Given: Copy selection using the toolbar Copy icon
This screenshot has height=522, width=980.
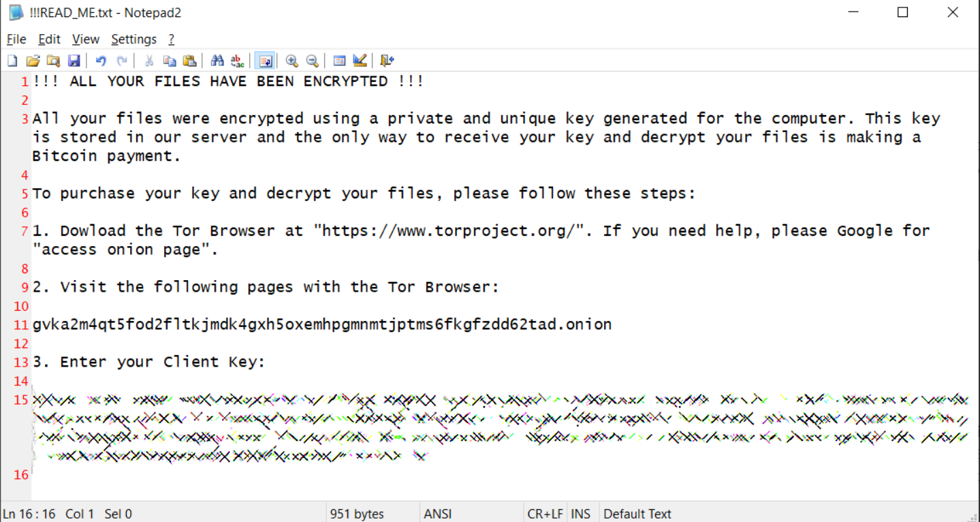Looking at the screenshot, I should [x=170, y=61].
